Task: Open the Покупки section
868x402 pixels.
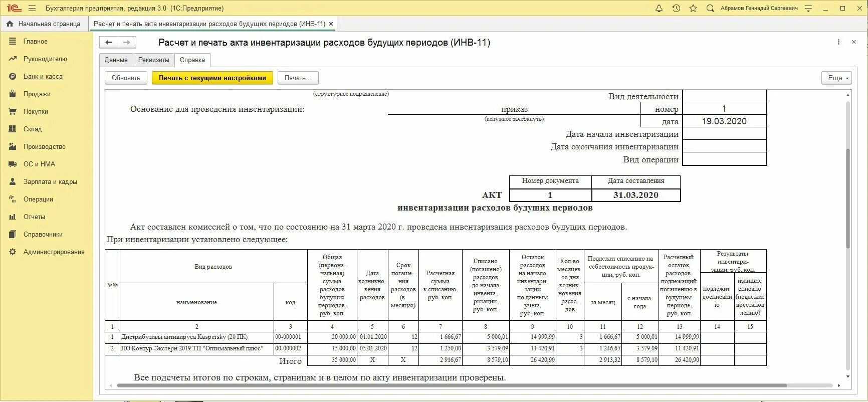Action: [36, 112]
